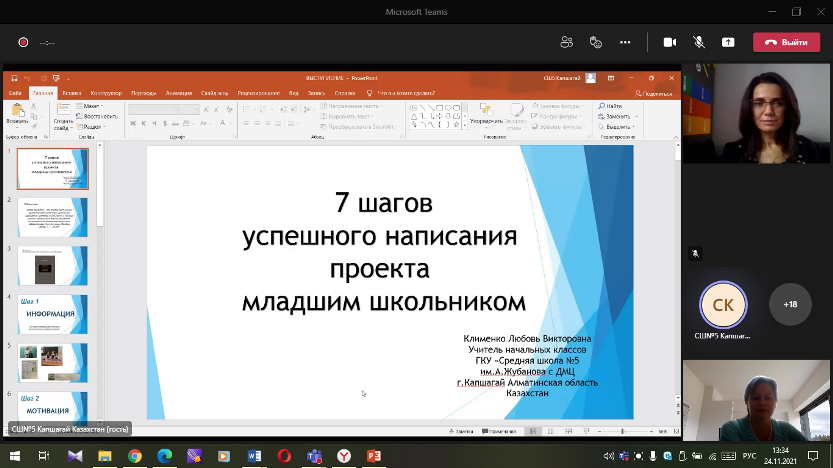Switch to Microsoft Teams in the taskbar
The width and height of the screenshot is (833, 468).
pos(314,456)
